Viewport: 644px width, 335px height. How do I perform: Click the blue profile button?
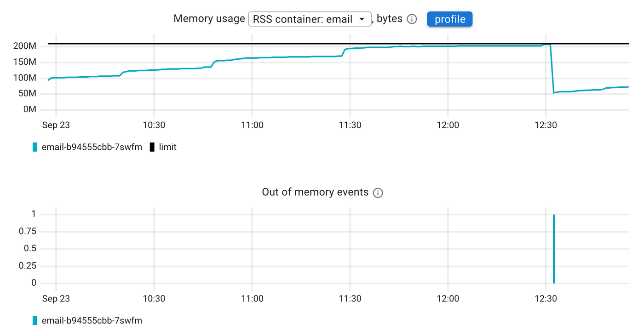[449, 19]
